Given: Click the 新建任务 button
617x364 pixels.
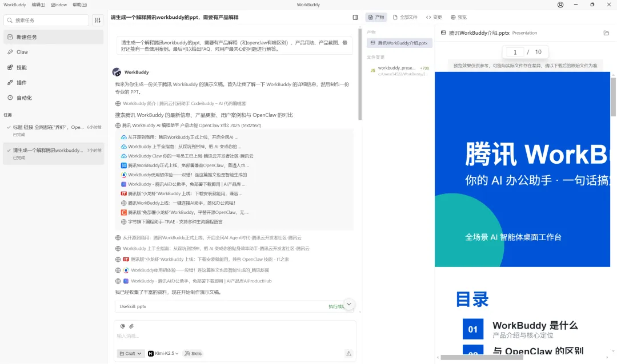Looking at the screenshot, I should click(x=54, y=37).
